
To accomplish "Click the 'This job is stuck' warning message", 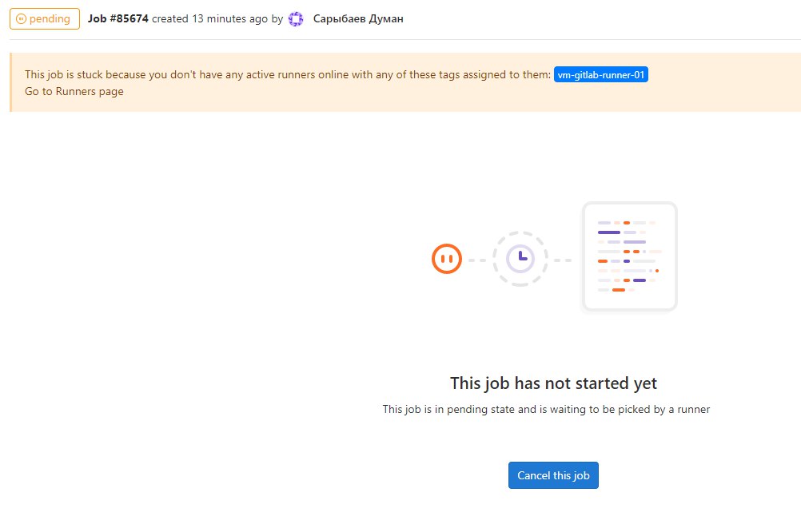I will coord(288,74).
